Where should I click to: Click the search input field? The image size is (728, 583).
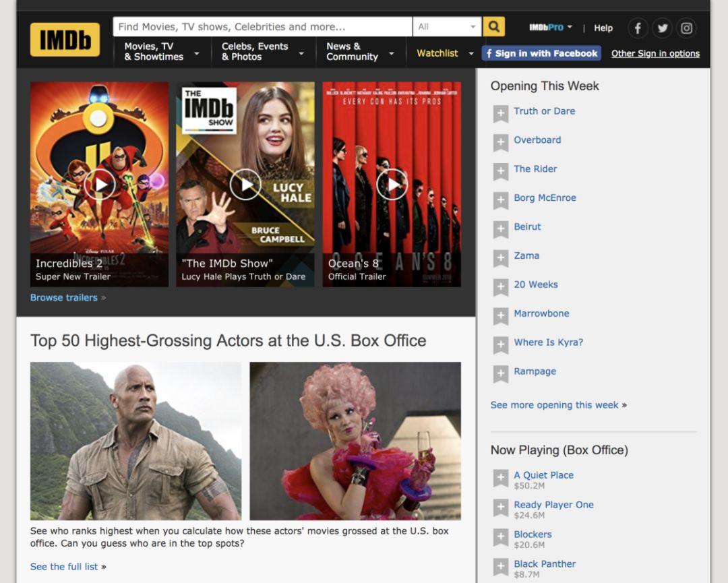262,27
